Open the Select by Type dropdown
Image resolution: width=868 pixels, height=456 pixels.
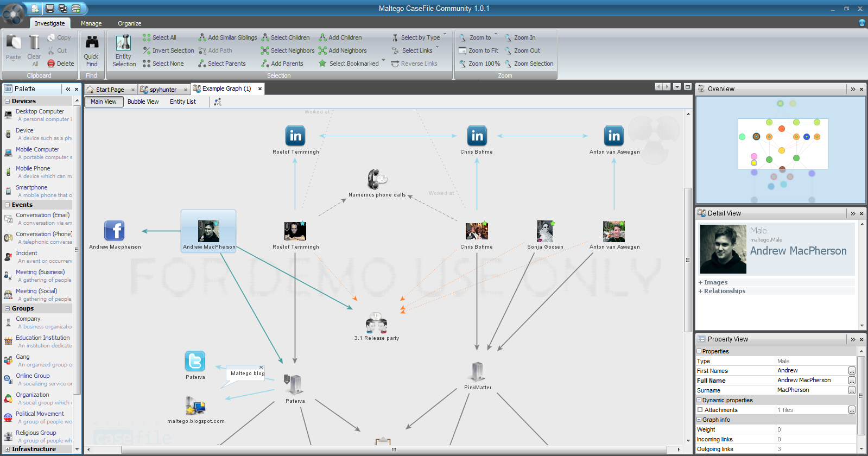445,35
